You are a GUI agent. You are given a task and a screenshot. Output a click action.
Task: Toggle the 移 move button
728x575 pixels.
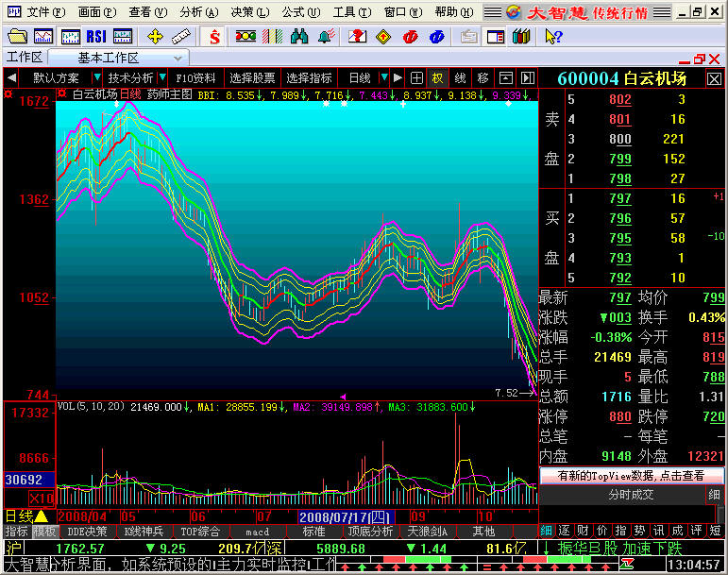[x=483, y=78]
